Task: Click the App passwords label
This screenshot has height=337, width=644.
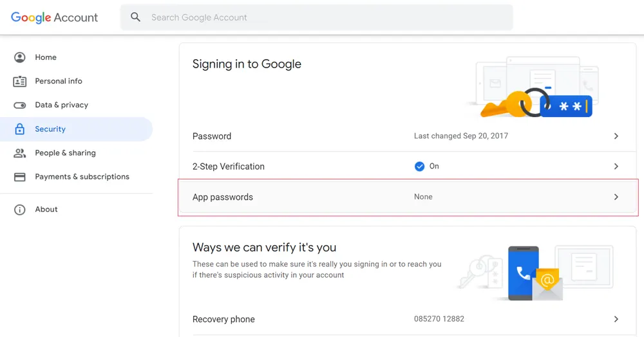Action: [223, 197]
